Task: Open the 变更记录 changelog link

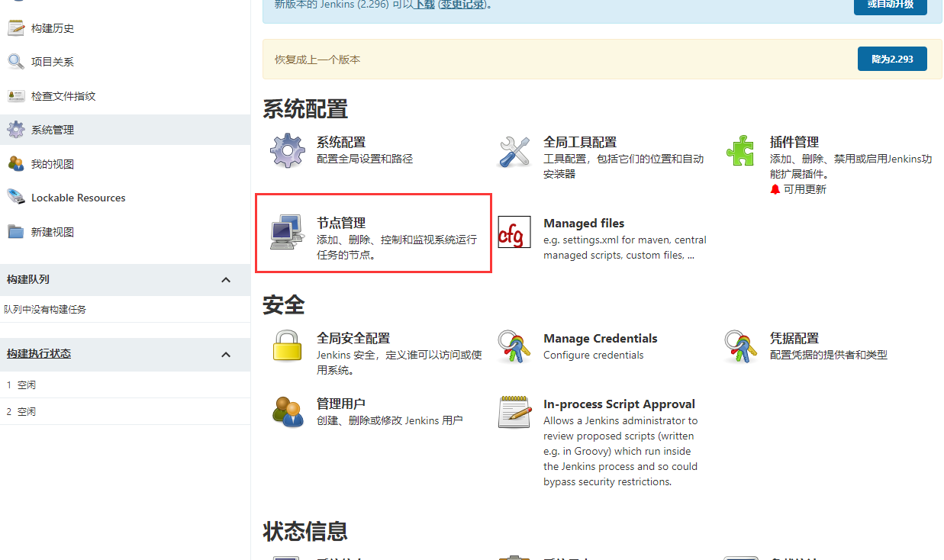Action: [x=462, y=5]
